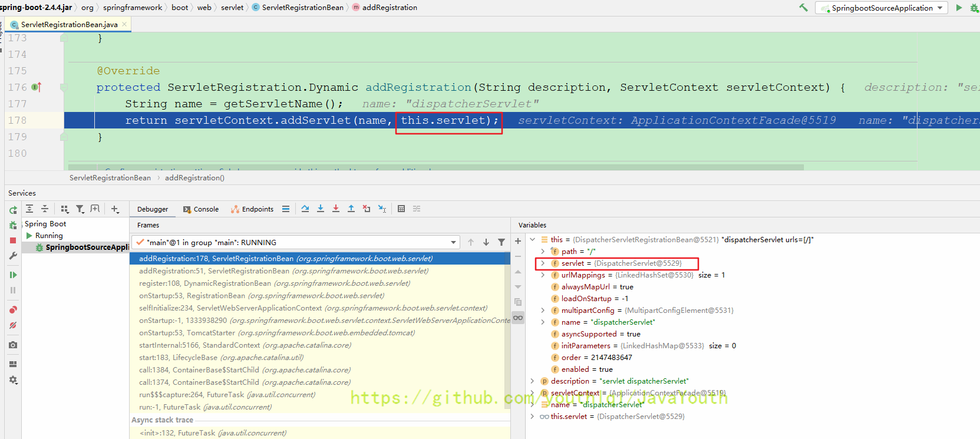Image resolution: width=980 pixels, height=439 pixels.
Task: Click the Step Into debugger icon
Action: point(321,209)
